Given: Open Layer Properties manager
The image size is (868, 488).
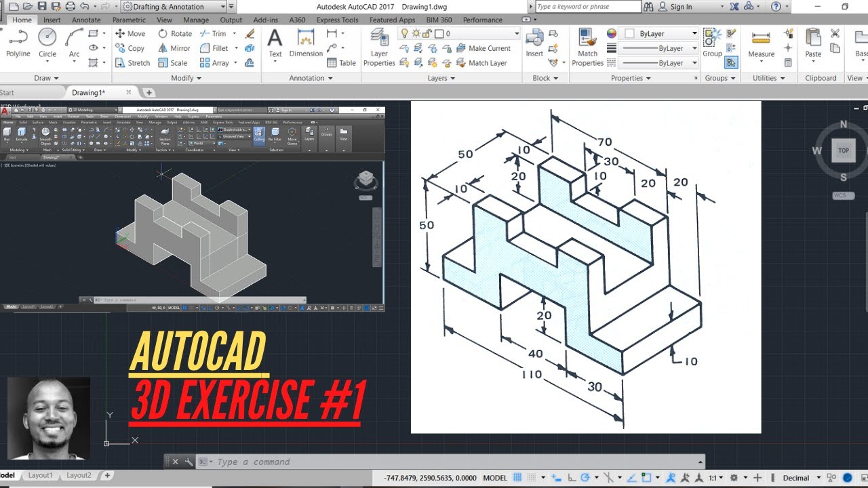Looking at the screenshot, I should pos(379,49).
